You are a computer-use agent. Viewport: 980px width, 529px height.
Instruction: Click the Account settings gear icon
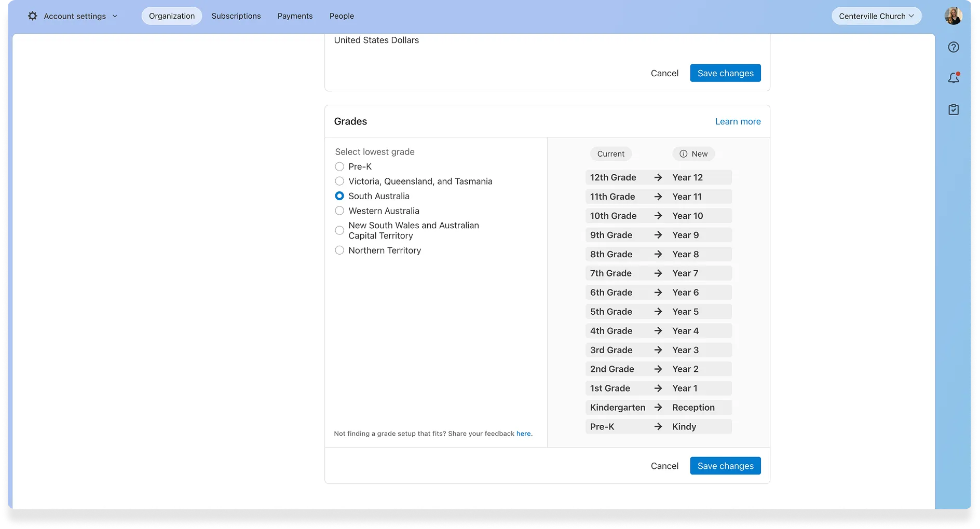click(33, 16)
